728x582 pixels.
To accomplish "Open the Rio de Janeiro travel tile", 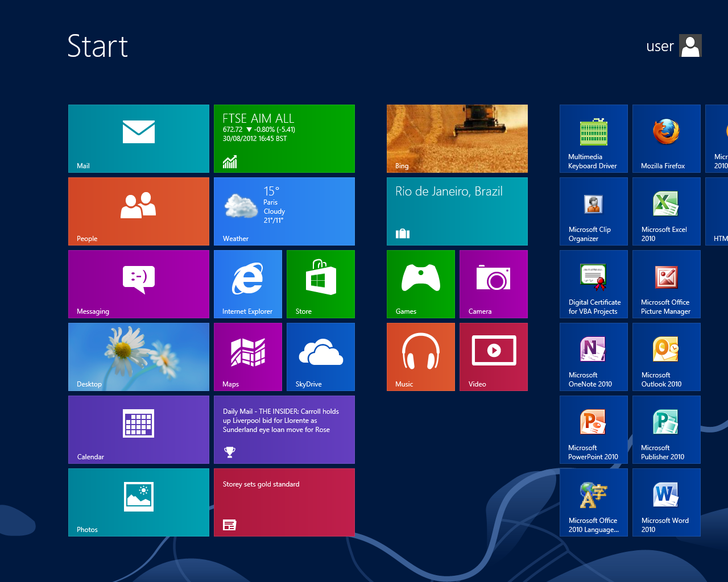I will pos(457,211).
